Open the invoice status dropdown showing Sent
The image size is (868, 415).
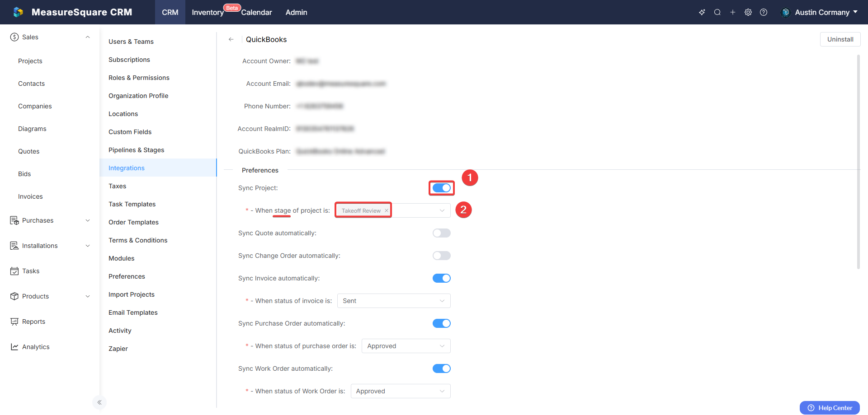[394, 301]
